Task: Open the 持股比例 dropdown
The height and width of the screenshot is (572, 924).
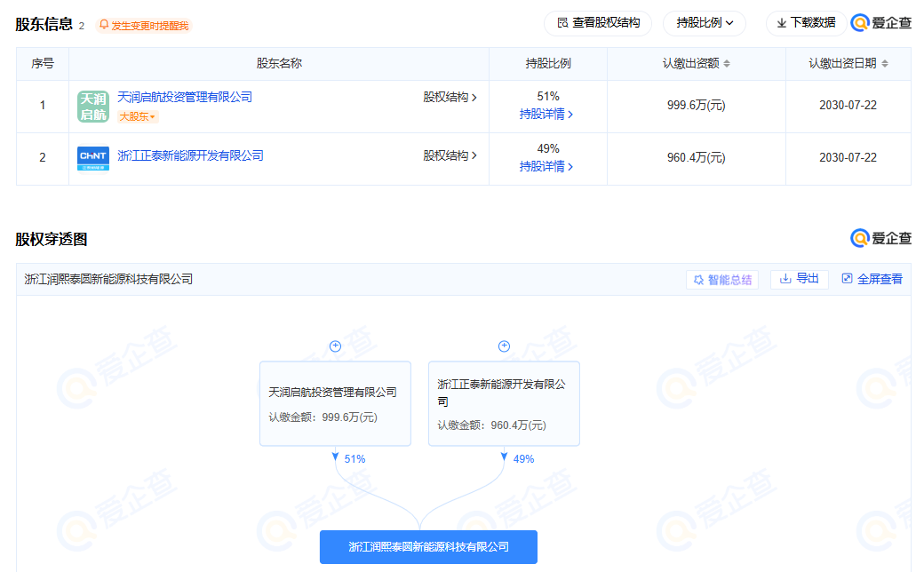Action: 704,23
